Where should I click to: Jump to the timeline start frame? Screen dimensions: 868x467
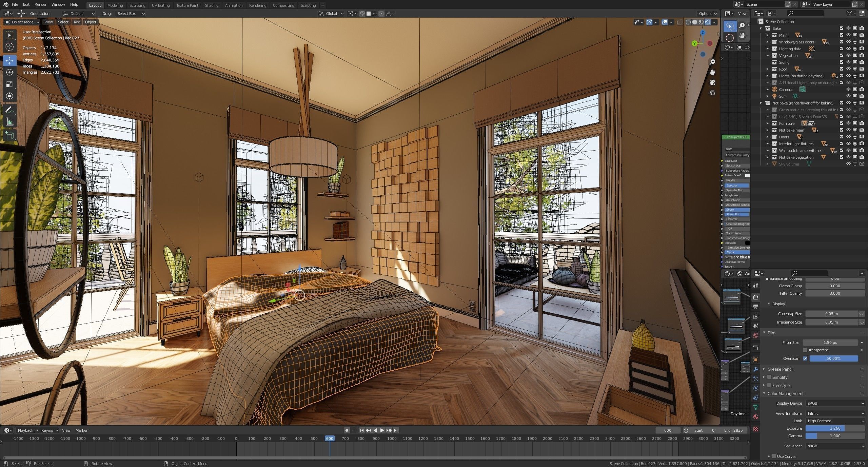point(362,430)
